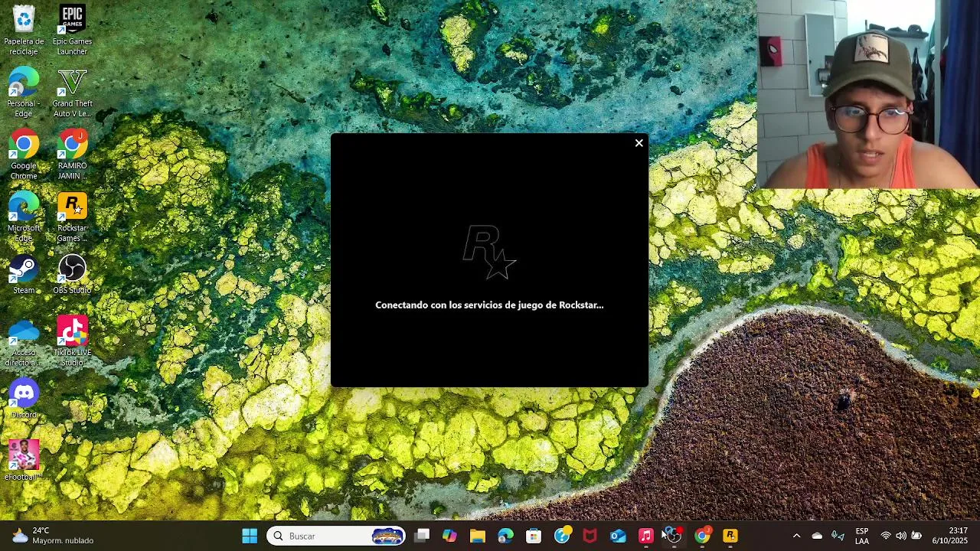Open the Windows Start menu

click(250, 536)
